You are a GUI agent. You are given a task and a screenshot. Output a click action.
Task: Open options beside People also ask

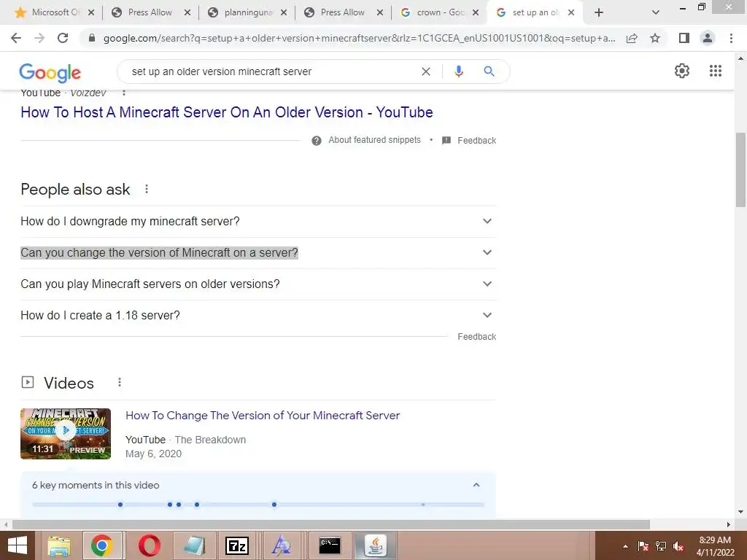point(147,189)
